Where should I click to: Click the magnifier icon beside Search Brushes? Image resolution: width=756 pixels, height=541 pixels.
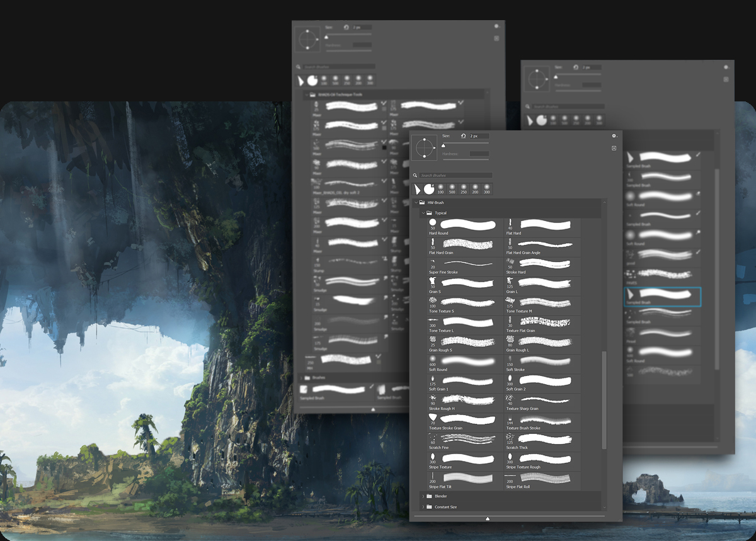click(x=416, y=175)
